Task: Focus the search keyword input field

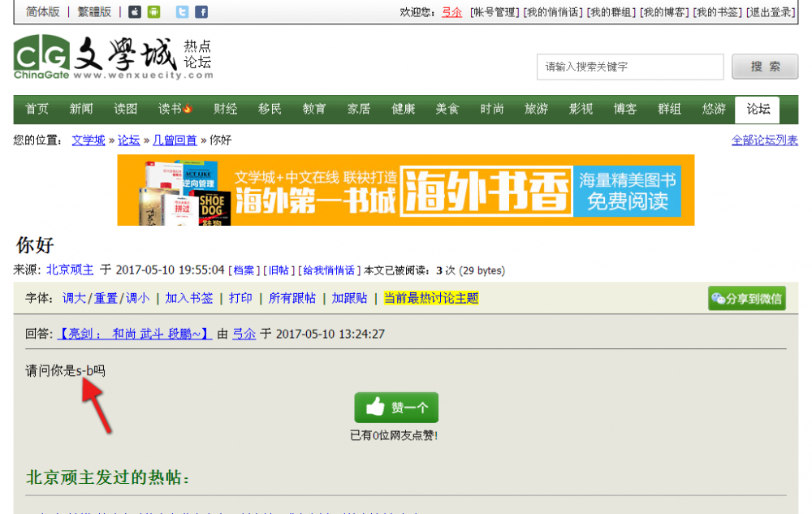Action: [x=629, y=67]
